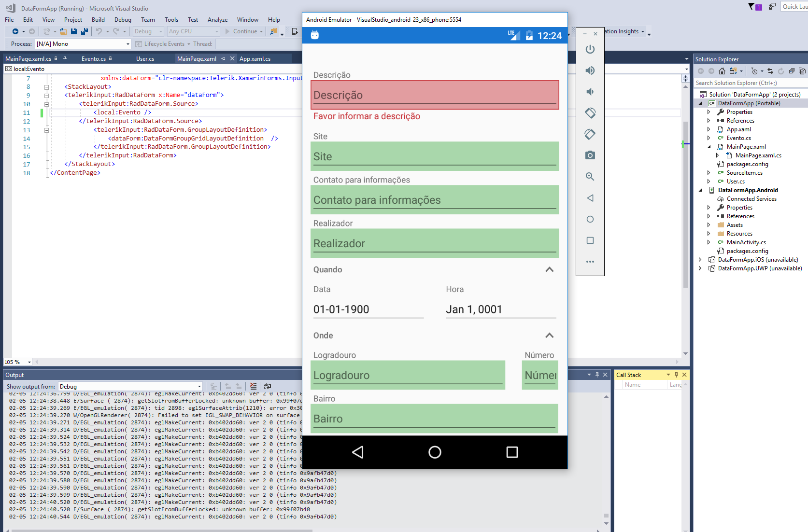The height and width of the screenshot is (532, 808).
Task: Clear all text in Output window
Action: tap(253, 386)
